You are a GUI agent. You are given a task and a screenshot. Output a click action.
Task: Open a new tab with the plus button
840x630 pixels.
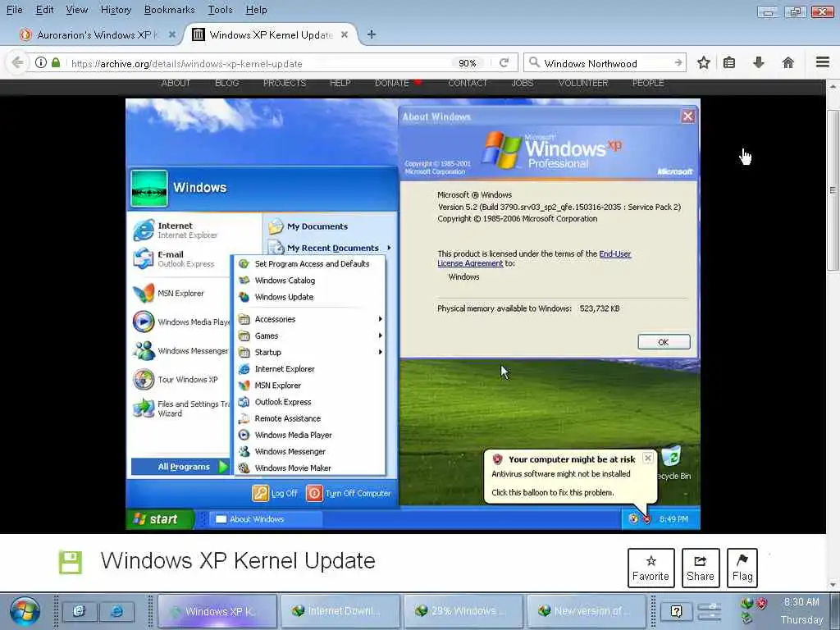pyautogui.click(x=372, y=34)
